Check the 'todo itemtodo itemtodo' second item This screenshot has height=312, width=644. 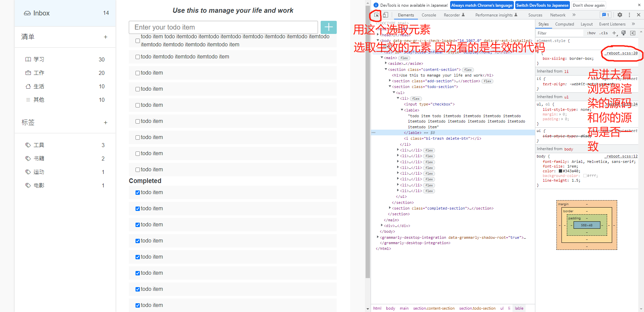pyautogui.click(x=138, y=57)
